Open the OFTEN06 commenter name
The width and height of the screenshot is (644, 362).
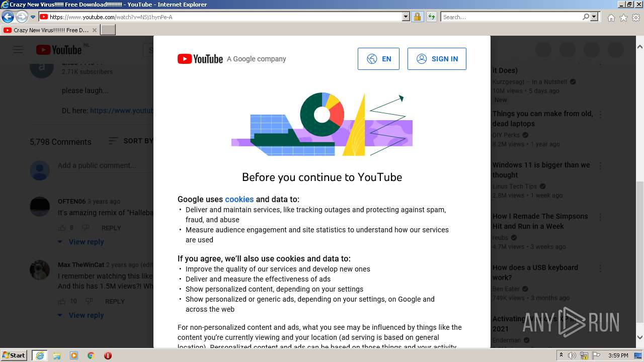pyautogui.click(x=71, y=202)
